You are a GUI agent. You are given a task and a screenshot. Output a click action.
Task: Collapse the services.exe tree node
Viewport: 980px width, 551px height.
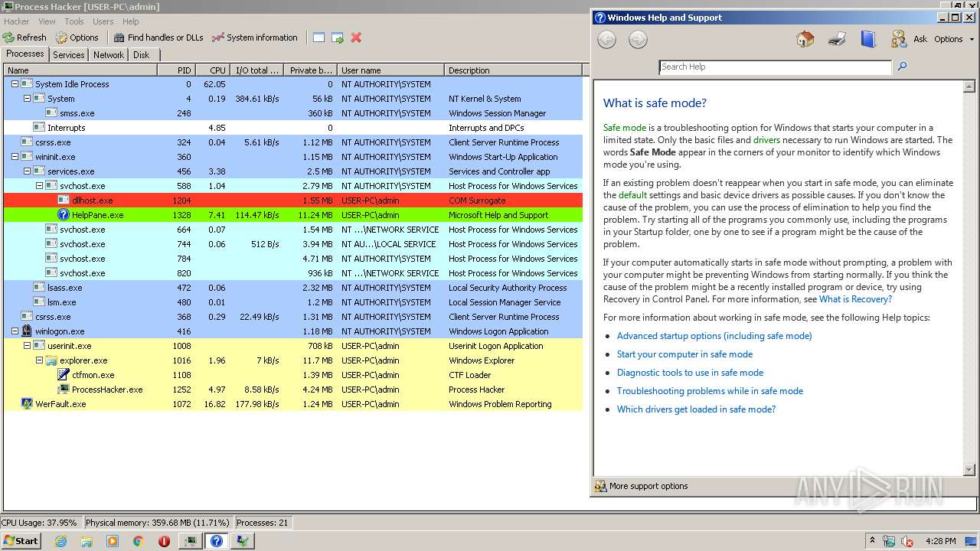coord(27,171)
